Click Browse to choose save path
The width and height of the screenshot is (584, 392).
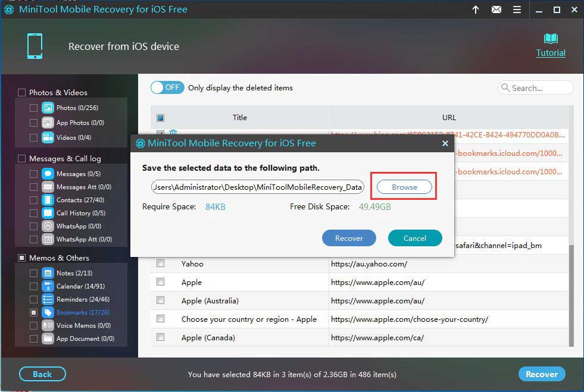(404, 187)
